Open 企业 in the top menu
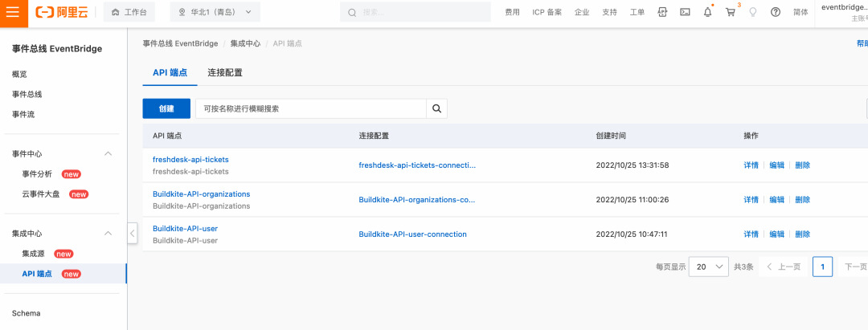The height and width of the screenshot is (330, 868). point(582,12)
